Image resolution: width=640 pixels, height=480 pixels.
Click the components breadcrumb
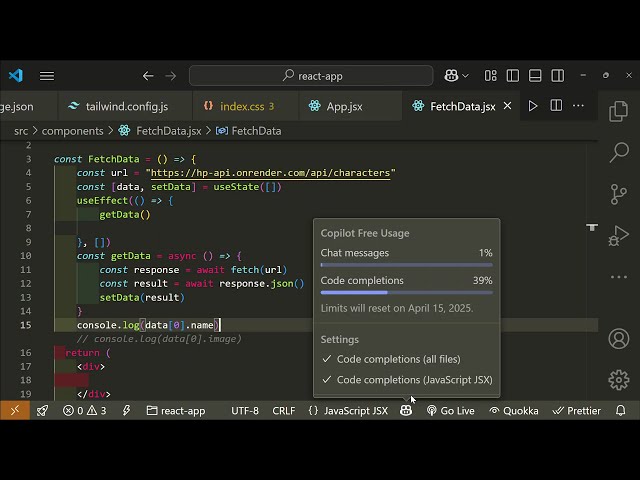(73, 131)
